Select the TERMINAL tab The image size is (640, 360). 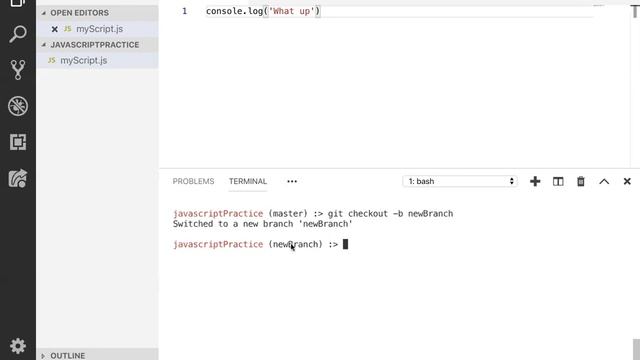point(248,181)
